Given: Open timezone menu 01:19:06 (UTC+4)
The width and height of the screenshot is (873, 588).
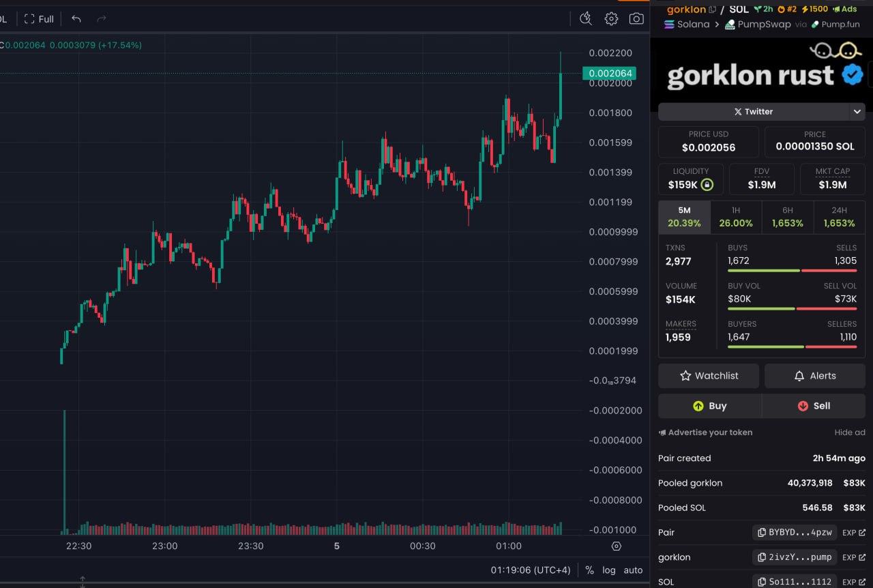Looking at the screenshot, I should 530,570.
